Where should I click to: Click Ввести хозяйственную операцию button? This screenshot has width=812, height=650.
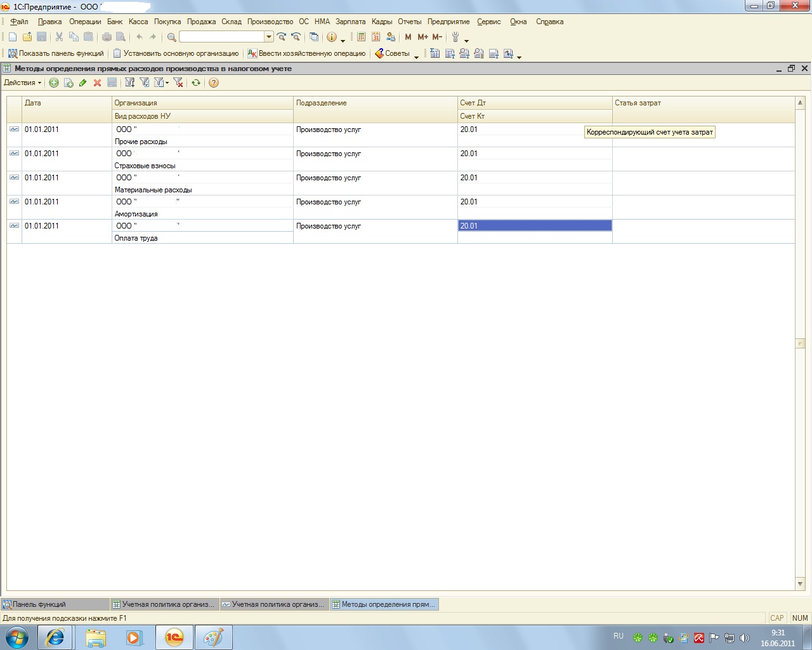pyautogui.click(x=306, y=53)
